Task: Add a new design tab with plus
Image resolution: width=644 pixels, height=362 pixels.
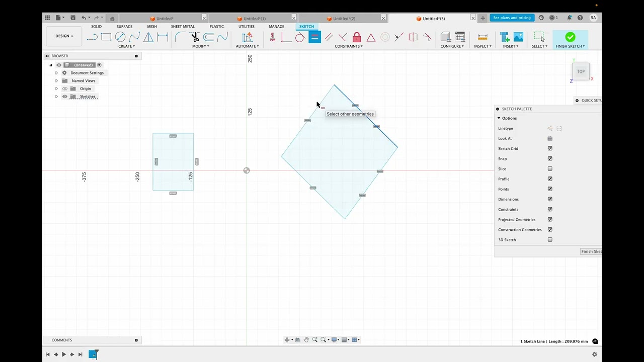Action: click(482, 18)
